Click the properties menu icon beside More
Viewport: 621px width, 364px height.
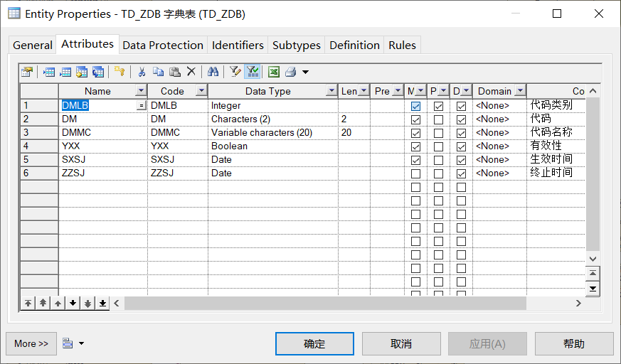click(68, 343)
